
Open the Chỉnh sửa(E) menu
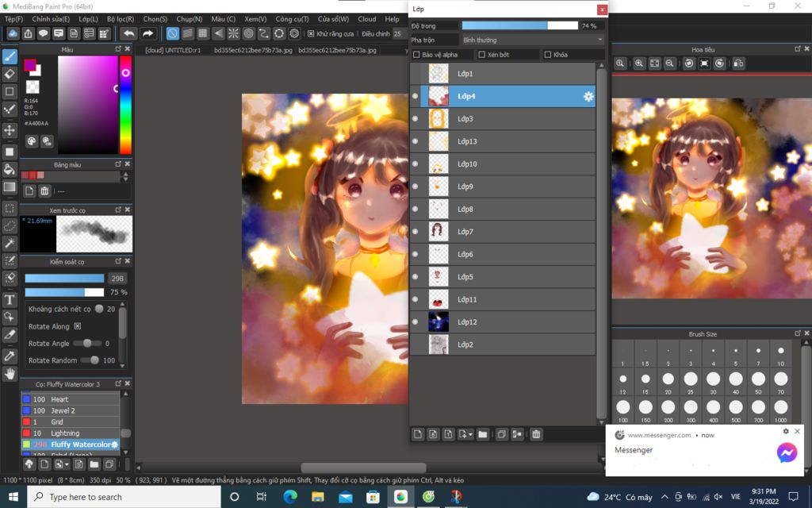pyautogui.click(x=51, y=19)
